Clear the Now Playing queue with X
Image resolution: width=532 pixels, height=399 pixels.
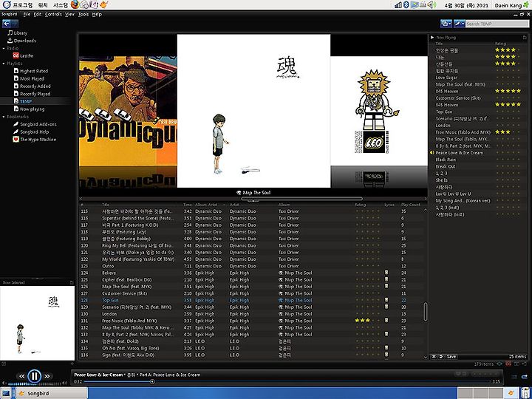(434, 356)
